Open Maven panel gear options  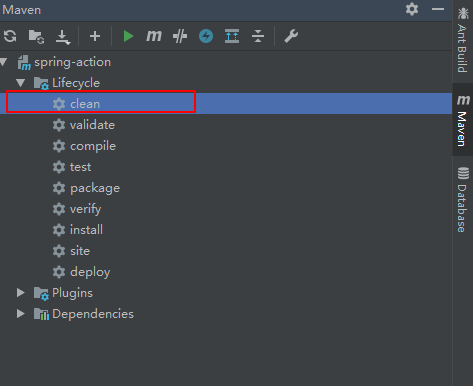click(x=412, y=9)
